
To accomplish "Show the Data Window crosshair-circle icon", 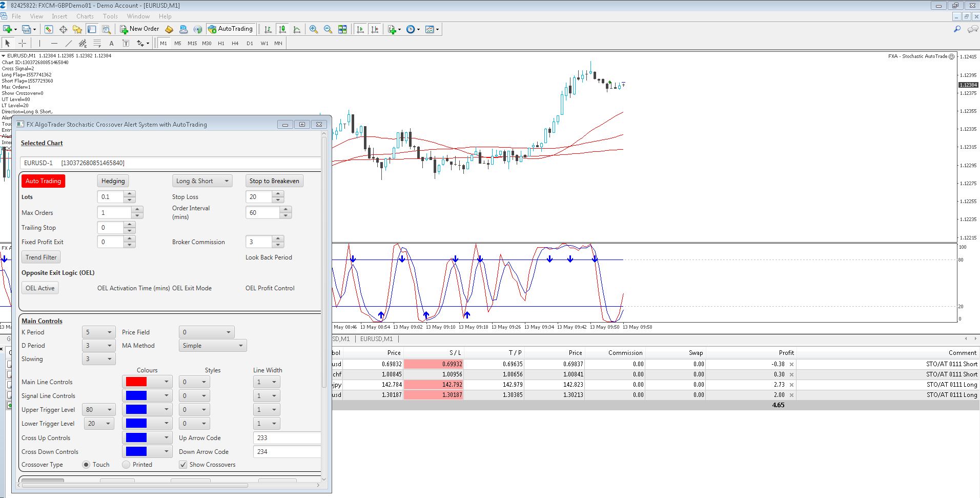I will [x=63, y=29].
